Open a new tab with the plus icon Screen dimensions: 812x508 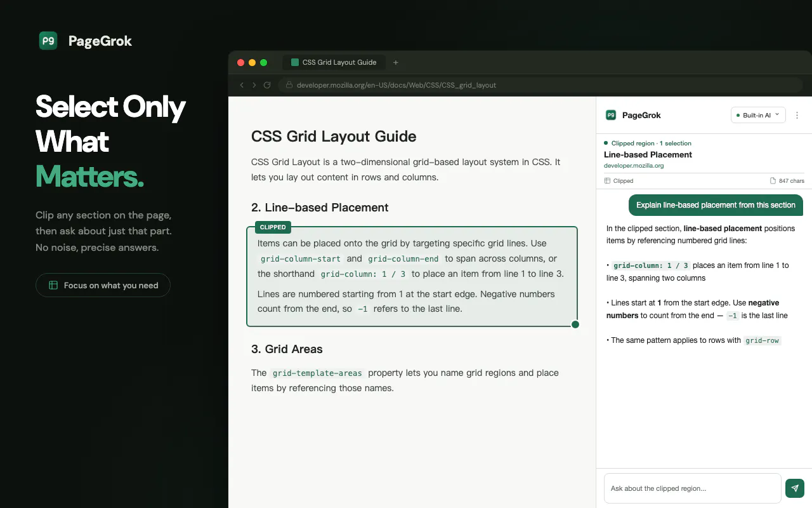click(x=396, y=62)
